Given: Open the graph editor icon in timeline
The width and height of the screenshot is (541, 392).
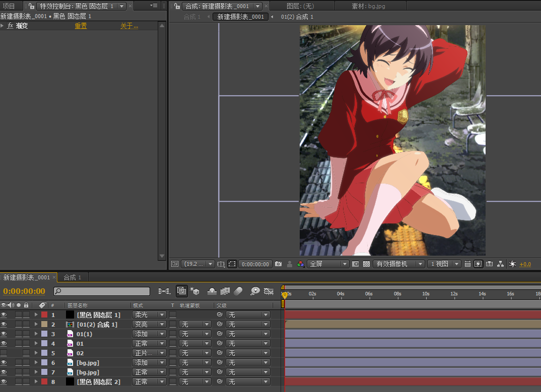Looking at the screenshot, I should click(x=268, y=291).
